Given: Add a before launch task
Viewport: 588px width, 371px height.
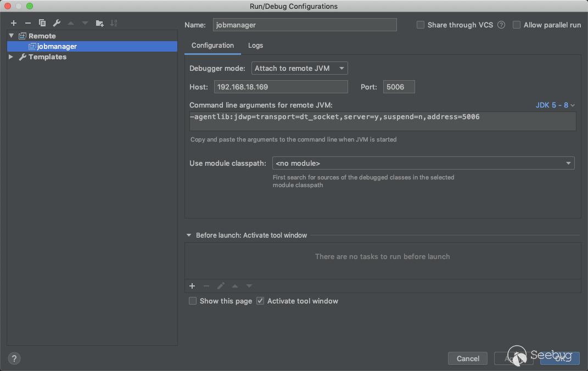Looking at the screenshot, I should pyautogui.click(x=192, y=286).
